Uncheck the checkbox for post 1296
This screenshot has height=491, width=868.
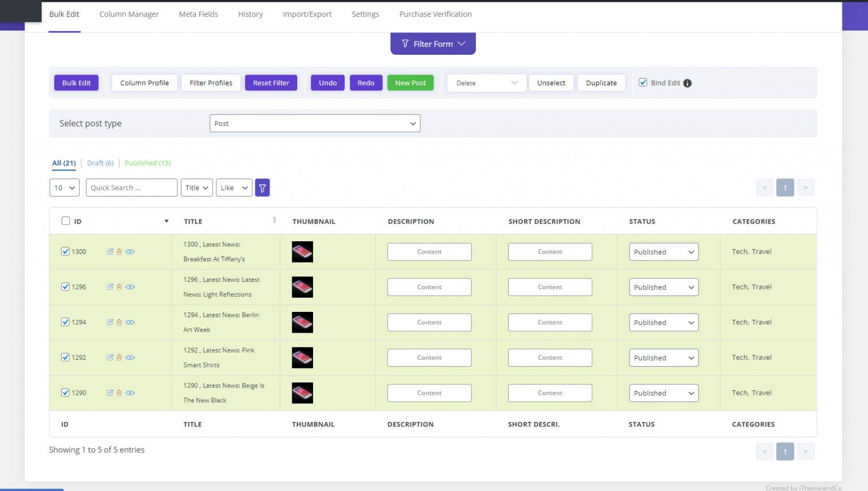click(x=66, y=286)
